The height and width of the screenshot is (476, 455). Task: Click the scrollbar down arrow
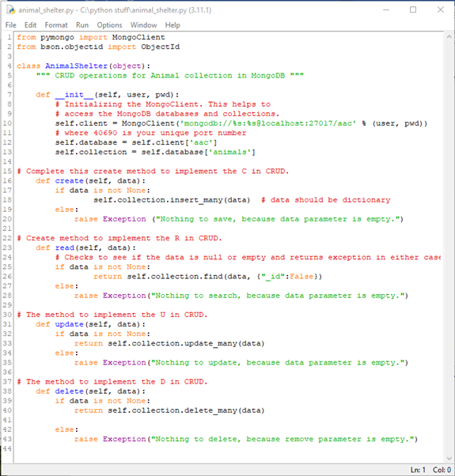click(x=449, y=459)
